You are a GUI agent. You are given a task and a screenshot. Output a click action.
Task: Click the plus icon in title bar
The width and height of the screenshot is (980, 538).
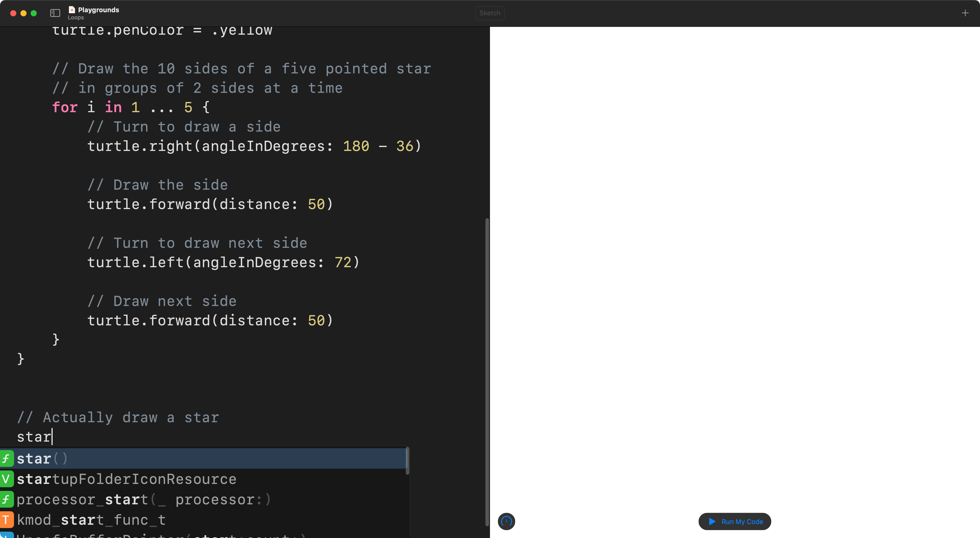pos(965,13)
